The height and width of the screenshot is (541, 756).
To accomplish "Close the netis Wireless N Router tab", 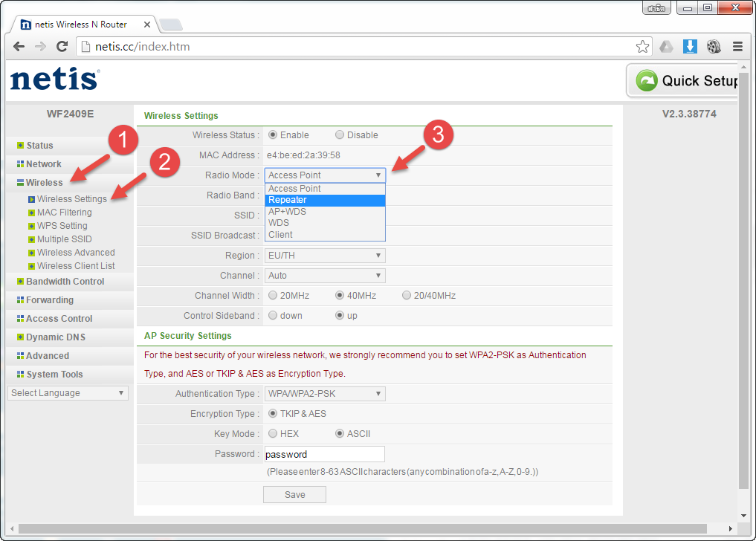I will point(147,24).
